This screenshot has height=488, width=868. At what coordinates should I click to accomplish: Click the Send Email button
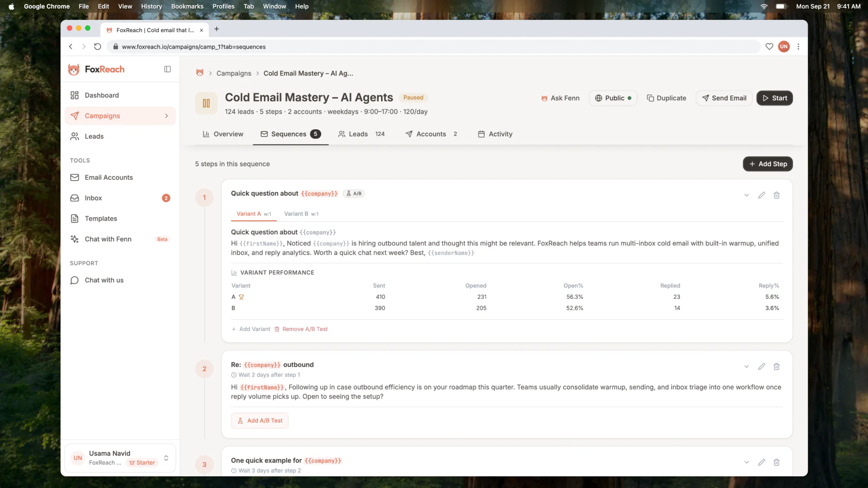pyautogui.click(x=724, y=98)
